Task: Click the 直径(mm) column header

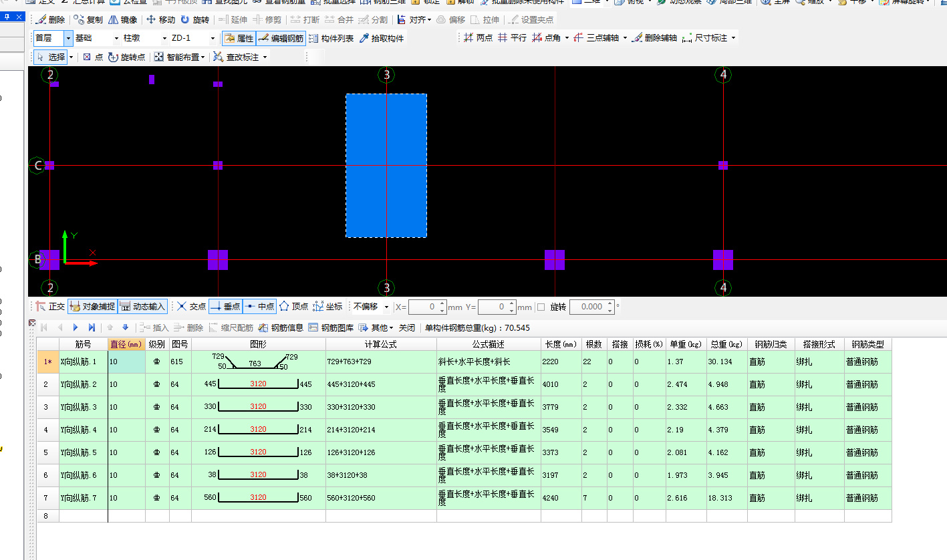Action: pos(126,345)
